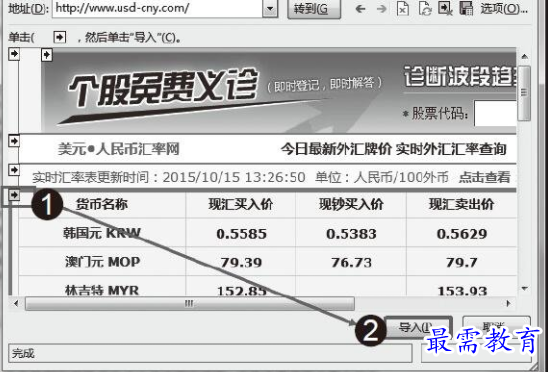Click the horizontal scrollbar thumb
This screenshot has height=372, width=548.
coord(190,303)
